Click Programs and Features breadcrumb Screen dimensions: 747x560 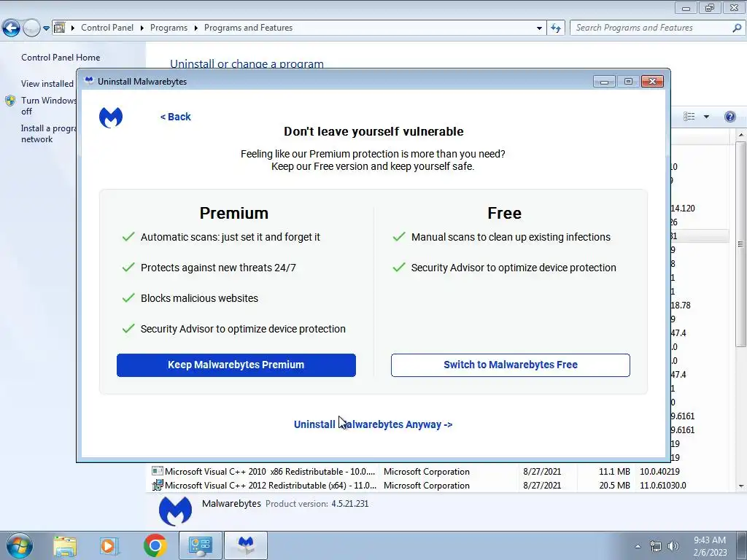[x=248, y=28]
